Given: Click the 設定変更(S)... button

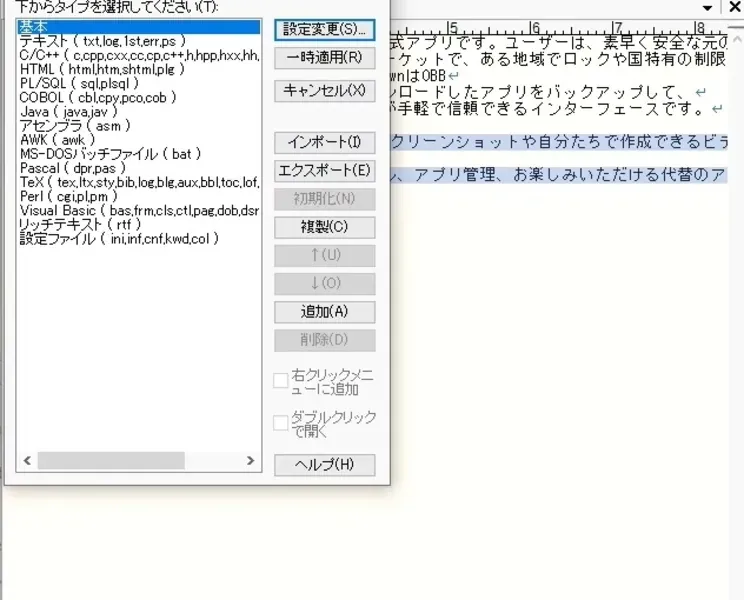Looking at the screenshot, I should pos(325,30).
